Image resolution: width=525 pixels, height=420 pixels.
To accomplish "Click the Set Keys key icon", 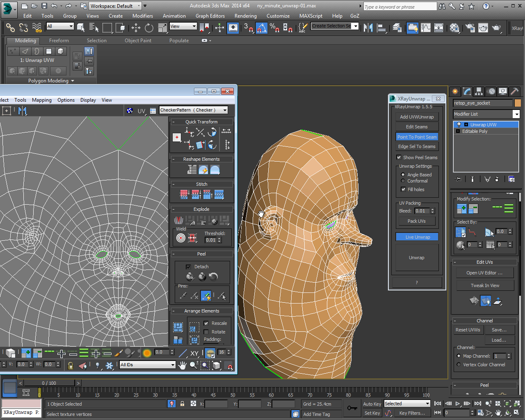I will (352, 408).
